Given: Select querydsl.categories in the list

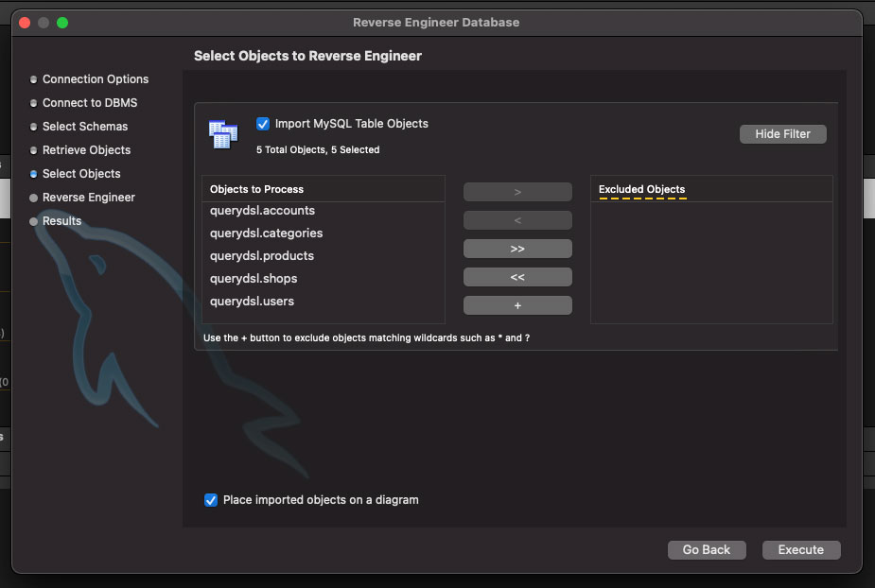Looking at the screenshot, I should (324, 233).
